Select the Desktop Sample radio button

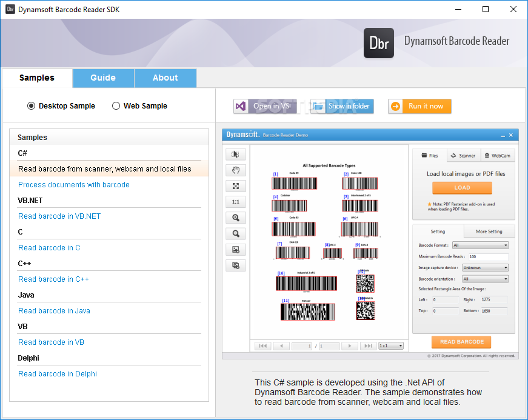tap(31, 106)
